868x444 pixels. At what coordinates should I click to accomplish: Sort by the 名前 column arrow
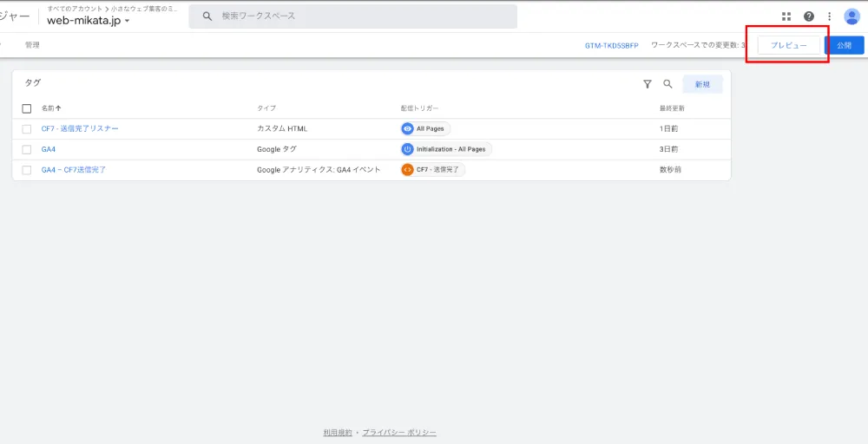point(59,108)
